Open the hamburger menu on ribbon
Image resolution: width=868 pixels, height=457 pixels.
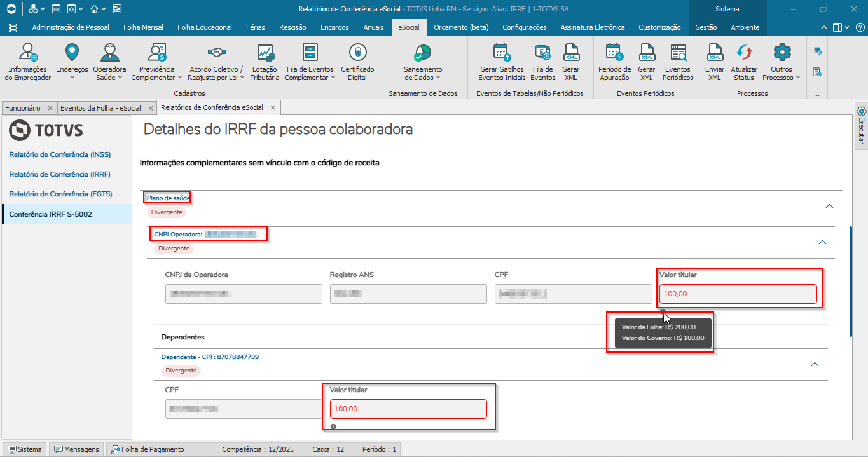pos(13,27)
